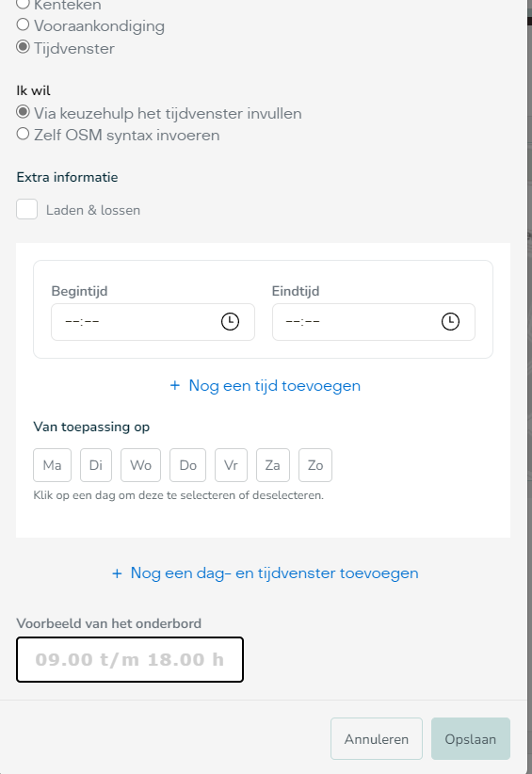Toggle the Di day button
This screenshot has width=532, height=774.
96,465
